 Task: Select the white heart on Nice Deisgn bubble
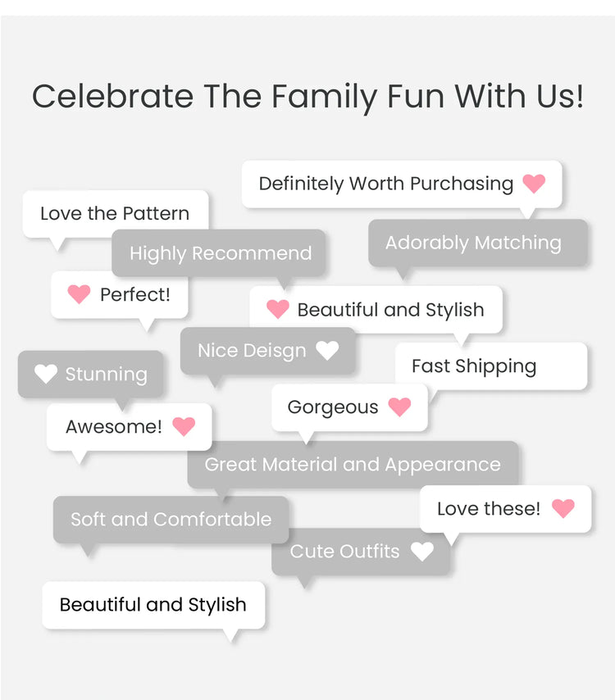pyautogui.click(x=327, y=351)
